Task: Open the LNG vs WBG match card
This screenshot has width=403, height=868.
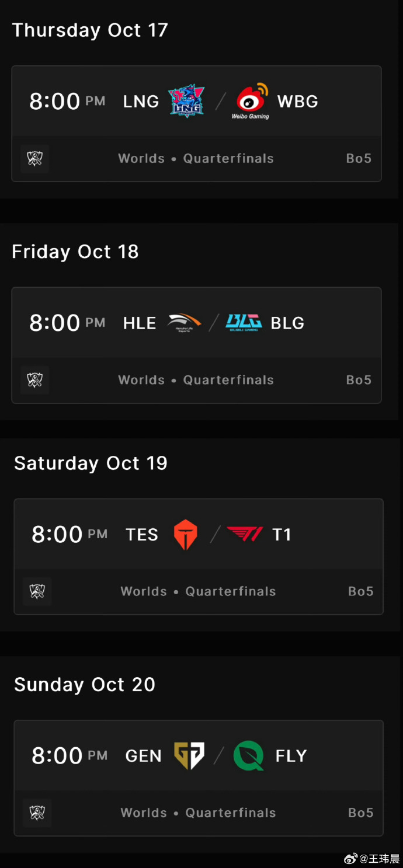Action: [197, 124]
